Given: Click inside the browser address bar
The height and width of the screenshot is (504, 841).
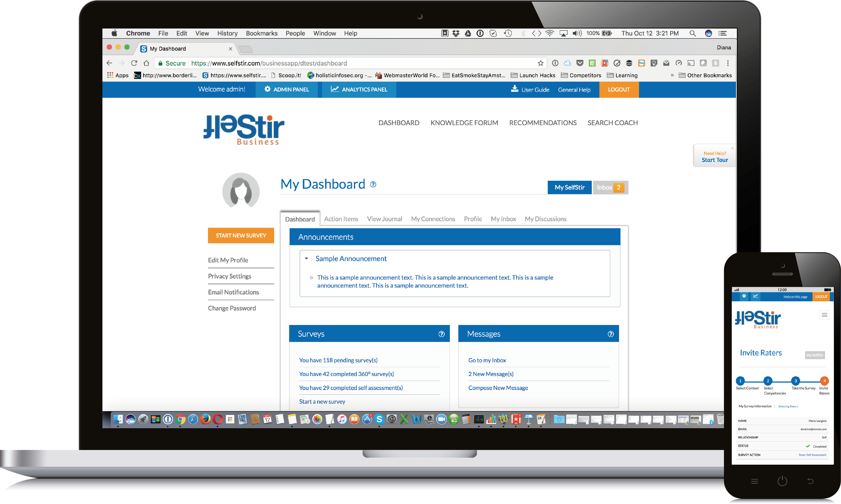Looking at the screenshot, I should (x=374, y=63).
